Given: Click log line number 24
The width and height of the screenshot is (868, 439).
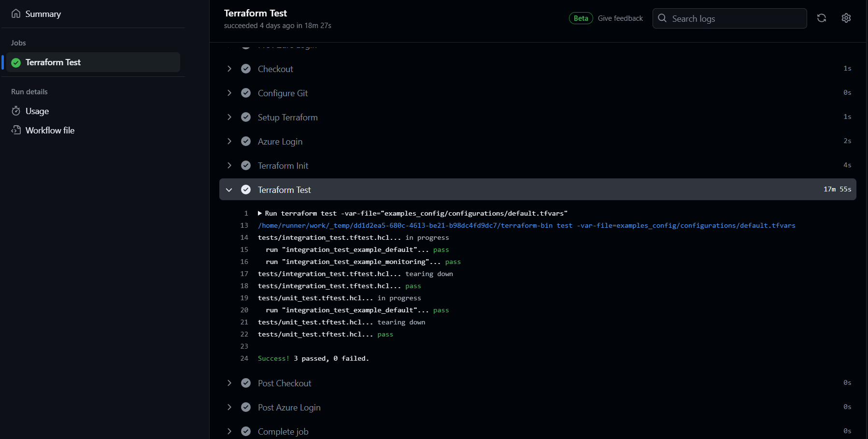Looking at the screenshot, I should 244,358.
